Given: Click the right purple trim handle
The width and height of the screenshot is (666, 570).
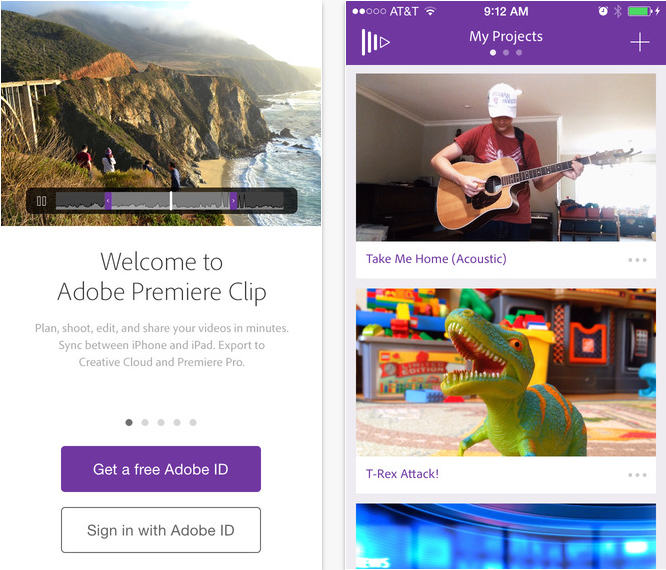Looking at the screenshot, I should [x=234, y=201].
